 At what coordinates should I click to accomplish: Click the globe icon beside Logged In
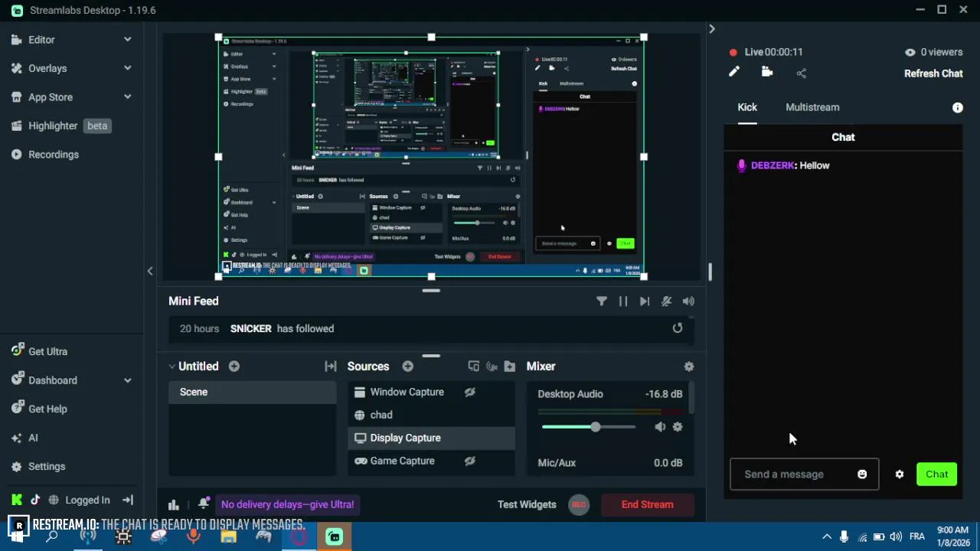tap(54, 500)
